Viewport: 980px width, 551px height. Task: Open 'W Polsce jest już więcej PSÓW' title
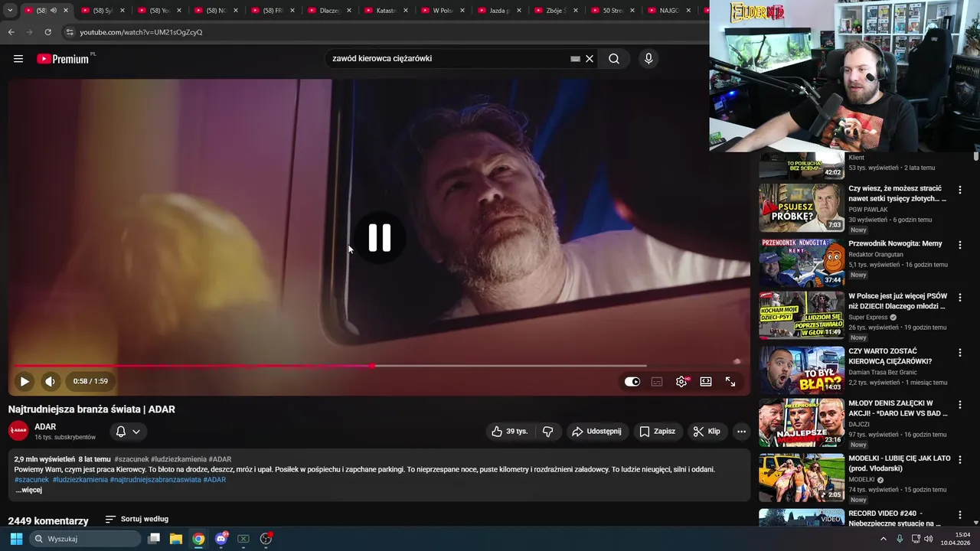click(897, 301)
